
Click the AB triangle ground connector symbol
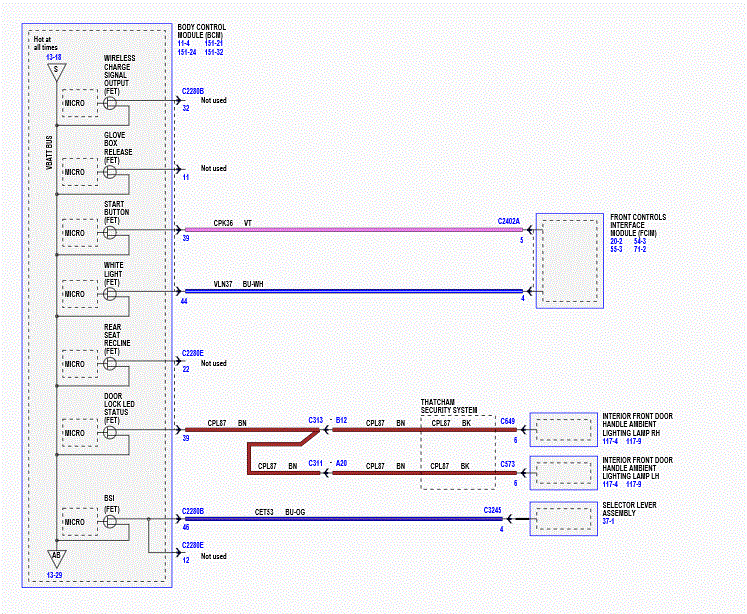tap(56, 558)
